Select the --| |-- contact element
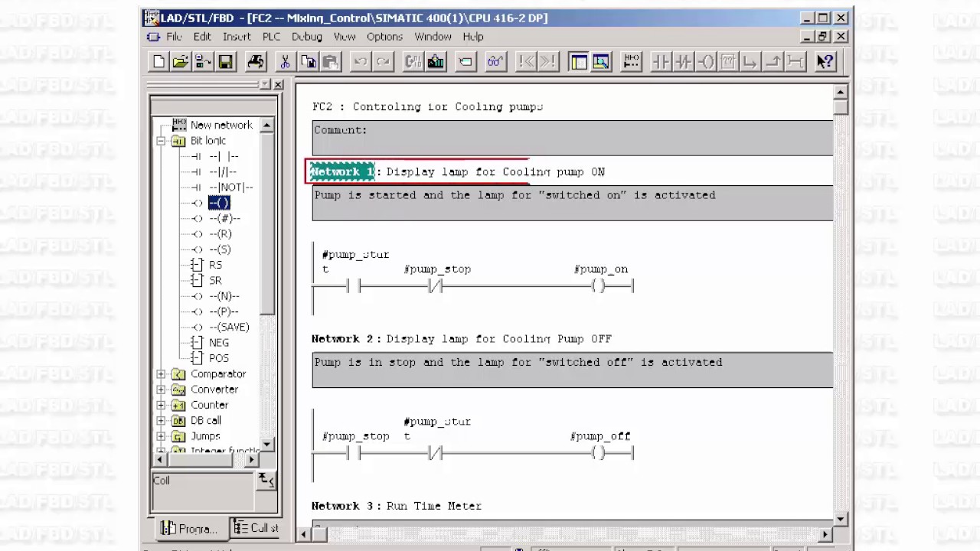Image resolution: width=980 pixels, height=551 pixels. 224,156
